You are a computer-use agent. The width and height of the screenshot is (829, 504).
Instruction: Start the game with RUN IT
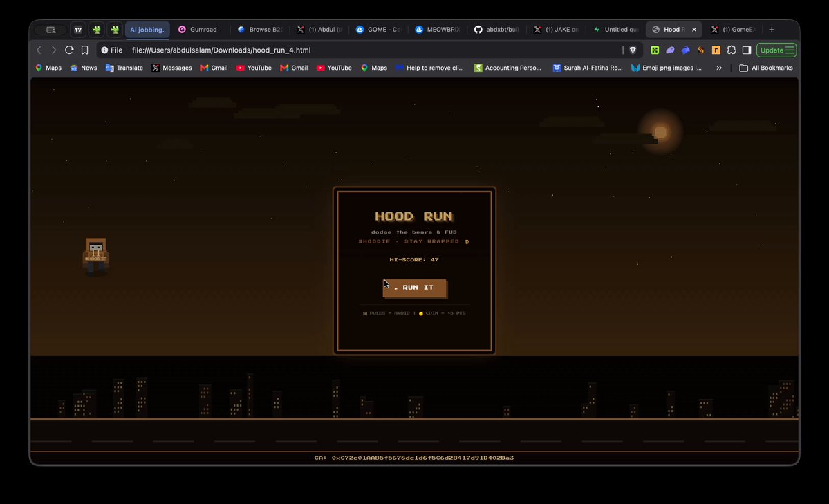pos(415,288)
